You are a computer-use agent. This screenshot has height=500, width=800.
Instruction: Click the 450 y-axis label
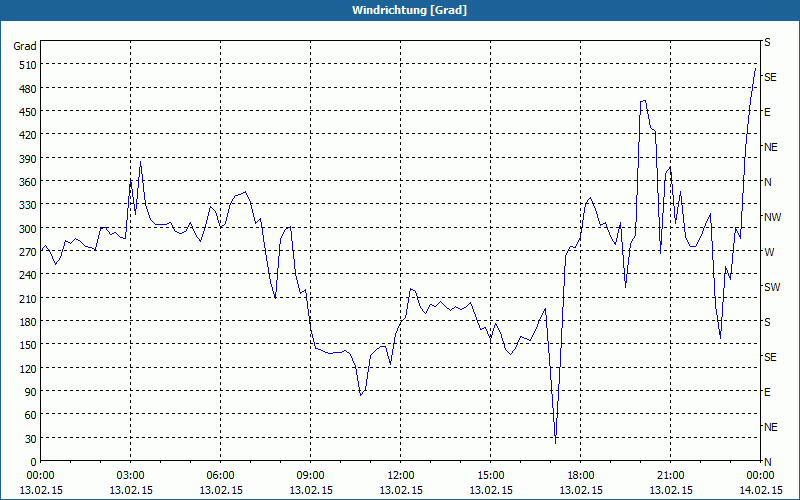(28, 112)
